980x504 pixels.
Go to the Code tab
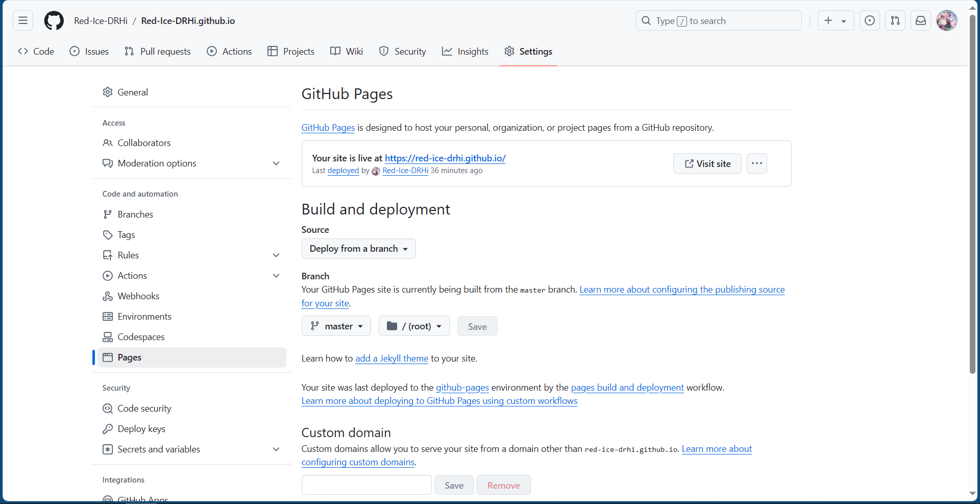pyautogui.click(x=36, y=52)
